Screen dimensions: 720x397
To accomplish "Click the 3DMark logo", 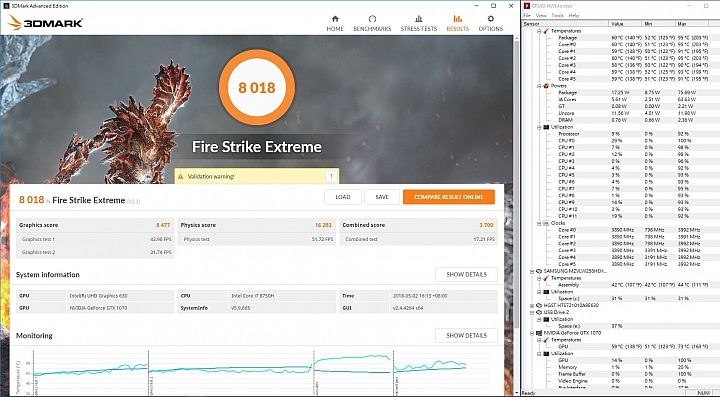I will 45,22.
